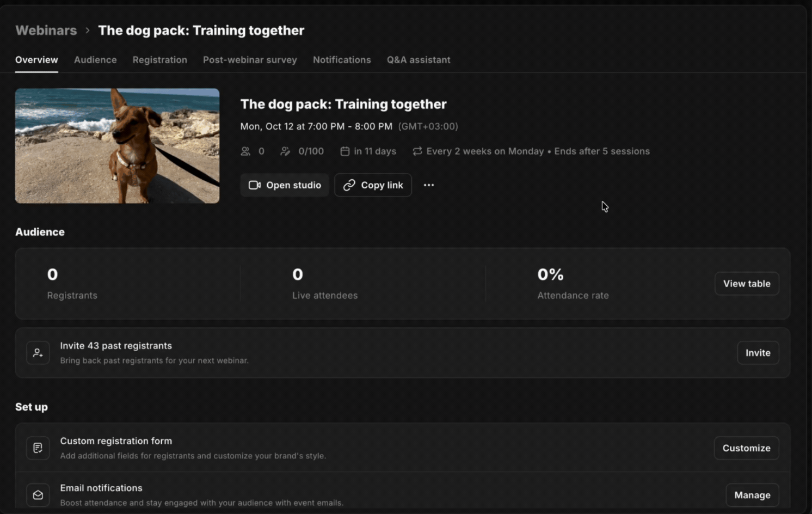Click the breadcrumb title 'The dog pack: Training together'

click(x=201, y=30)
